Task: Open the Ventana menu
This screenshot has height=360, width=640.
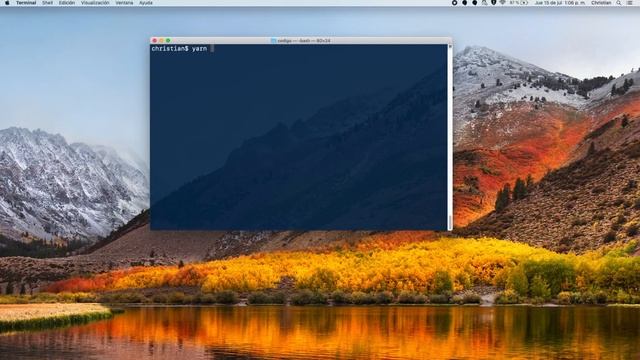Action: [124, 3]
